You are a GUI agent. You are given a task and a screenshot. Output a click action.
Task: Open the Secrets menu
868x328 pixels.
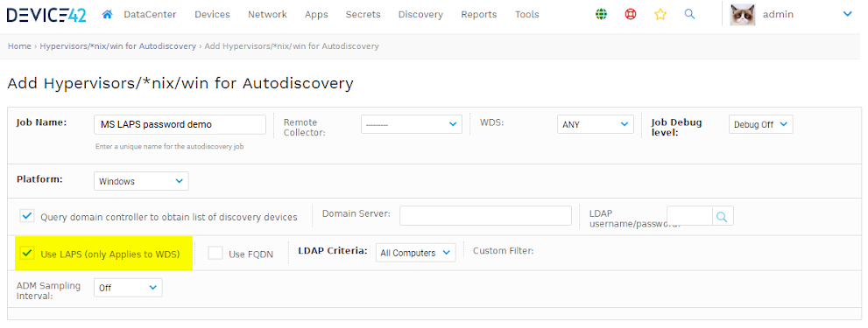(x=363, y=15)
